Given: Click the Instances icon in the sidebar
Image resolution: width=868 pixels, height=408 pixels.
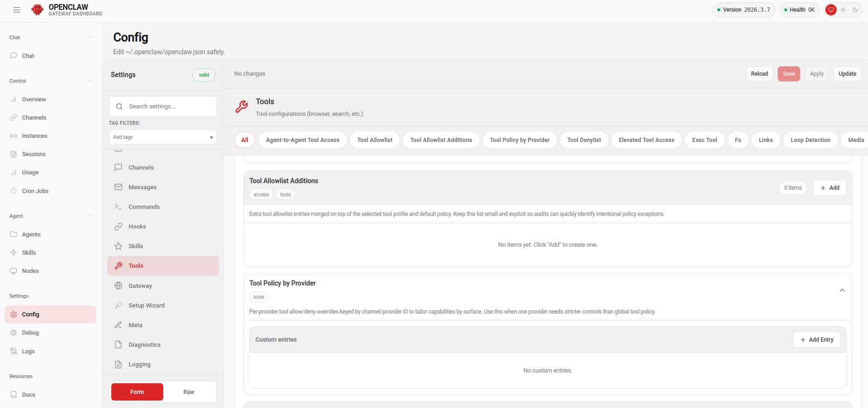Looking at the screenshot, I should pos(14,136).
